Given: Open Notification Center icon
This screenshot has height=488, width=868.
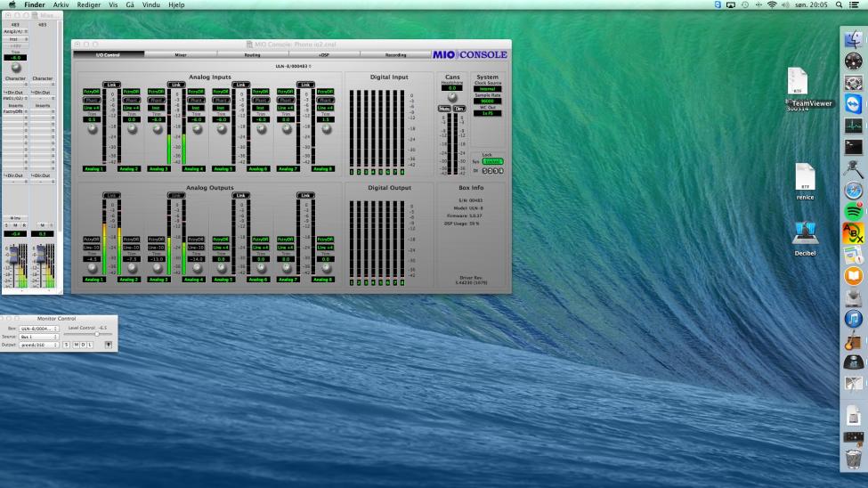Looking at the screenshot, I should point(854,4).
